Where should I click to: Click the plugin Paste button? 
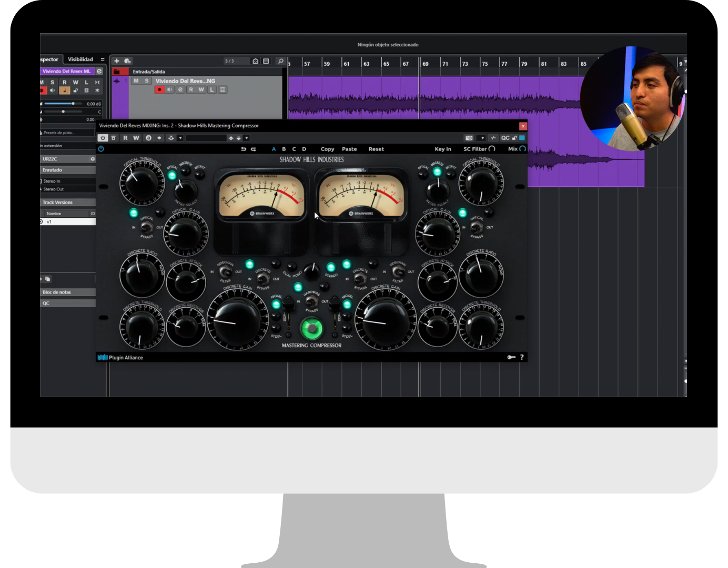coord(349,149)
